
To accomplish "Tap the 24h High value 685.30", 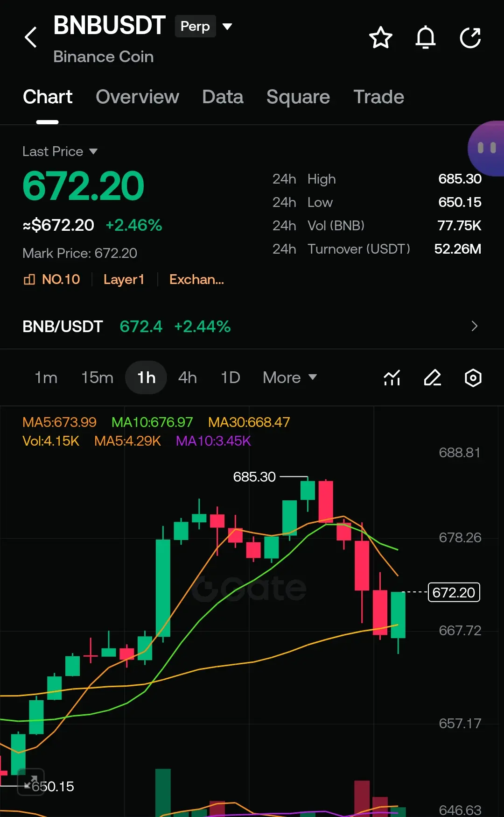I will pyautogui.click(x=460, y=179).
